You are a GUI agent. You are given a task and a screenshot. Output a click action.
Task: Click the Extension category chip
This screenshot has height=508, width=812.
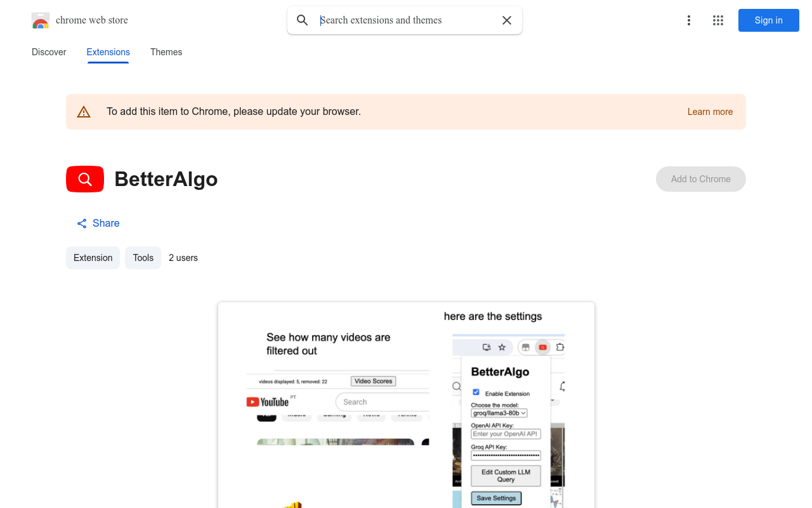click(93, 258)
